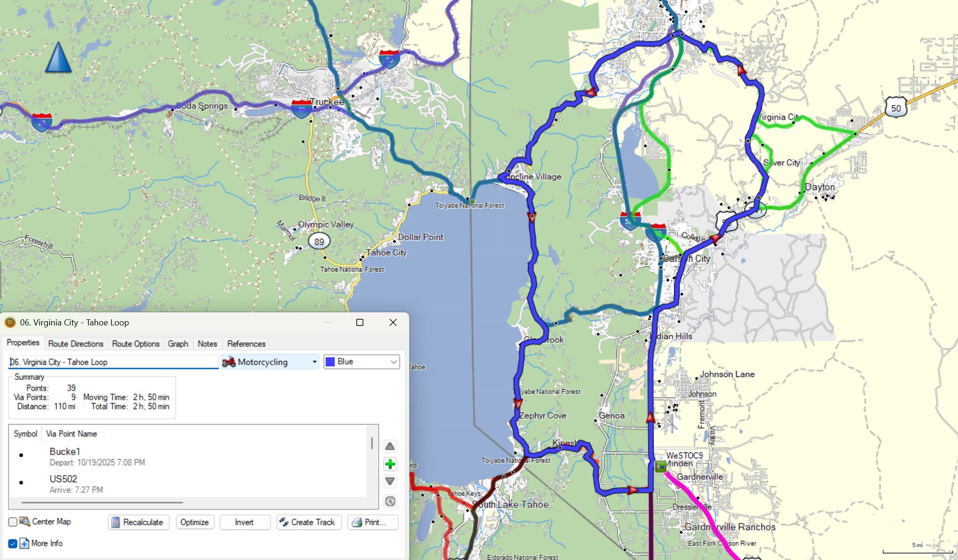Open the Motorcycling activity profile dropdown

coord(270,362)
